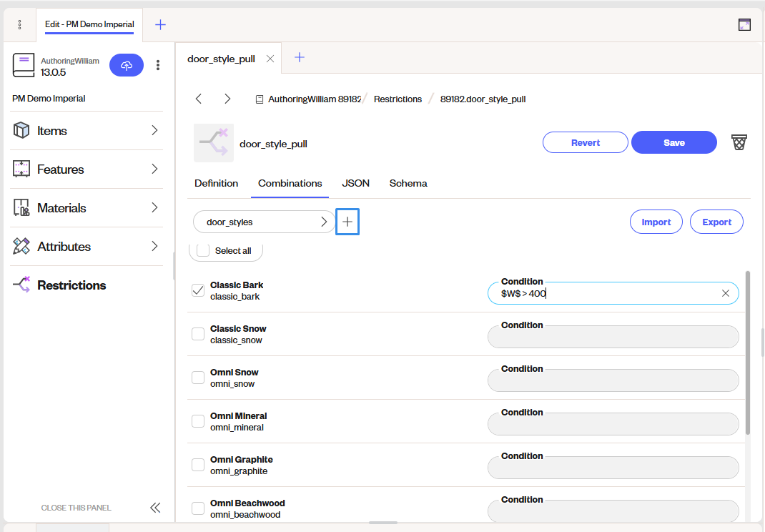Click the Omni Graphite condition field
Screen dimensions: 765x532
click(613, 468)
